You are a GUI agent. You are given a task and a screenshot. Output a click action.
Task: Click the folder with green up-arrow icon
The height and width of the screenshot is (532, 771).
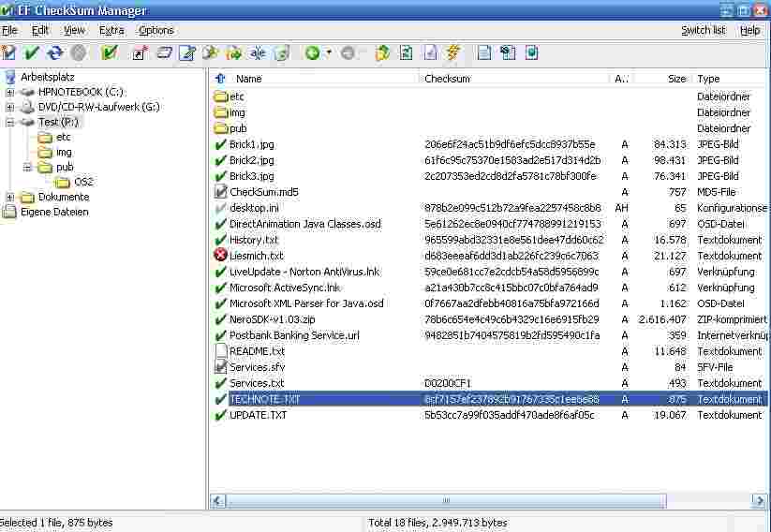[382, 52]
